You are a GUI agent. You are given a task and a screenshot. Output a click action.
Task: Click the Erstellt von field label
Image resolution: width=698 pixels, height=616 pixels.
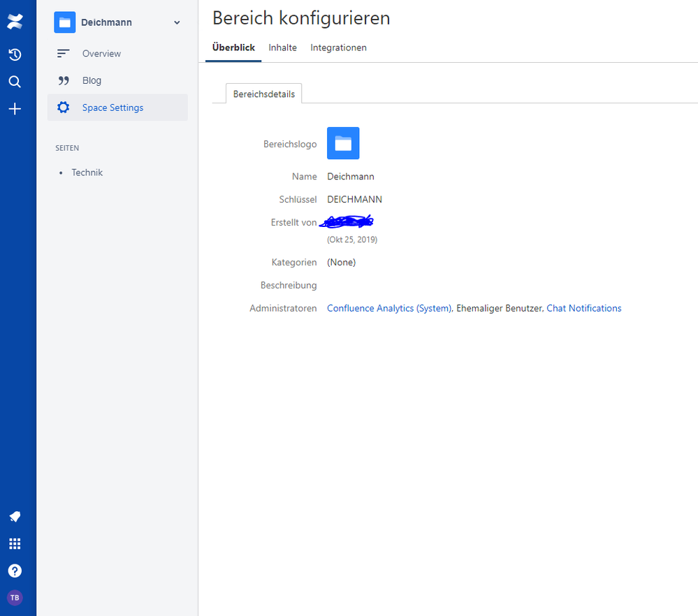point(293,222)
